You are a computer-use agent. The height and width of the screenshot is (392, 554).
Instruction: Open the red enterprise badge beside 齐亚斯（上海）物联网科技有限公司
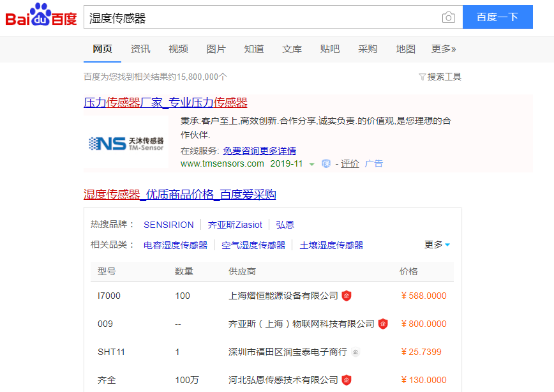point(383,324)
